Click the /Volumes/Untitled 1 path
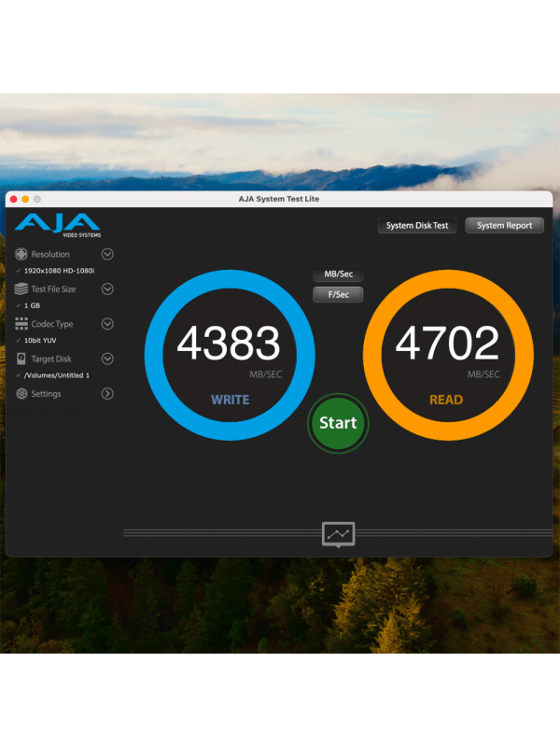This screenshot has height=747, width=560. (57, 375)
